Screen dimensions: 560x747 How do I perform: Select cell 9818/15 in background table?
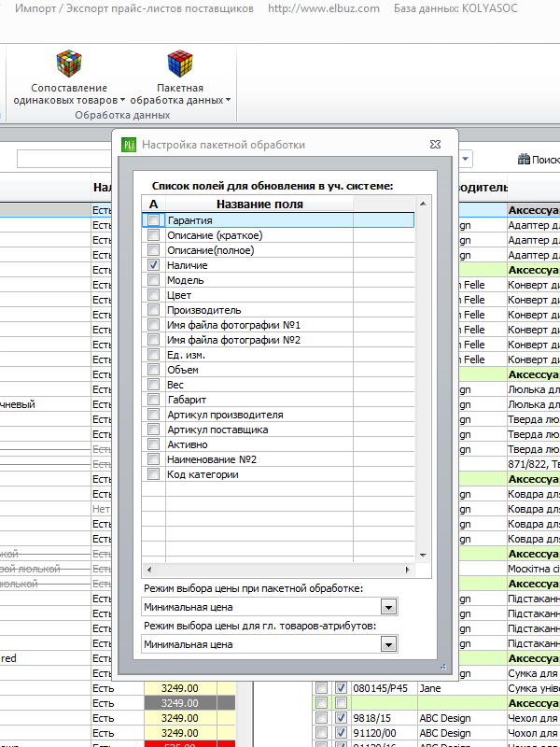[x=385, y=717]
